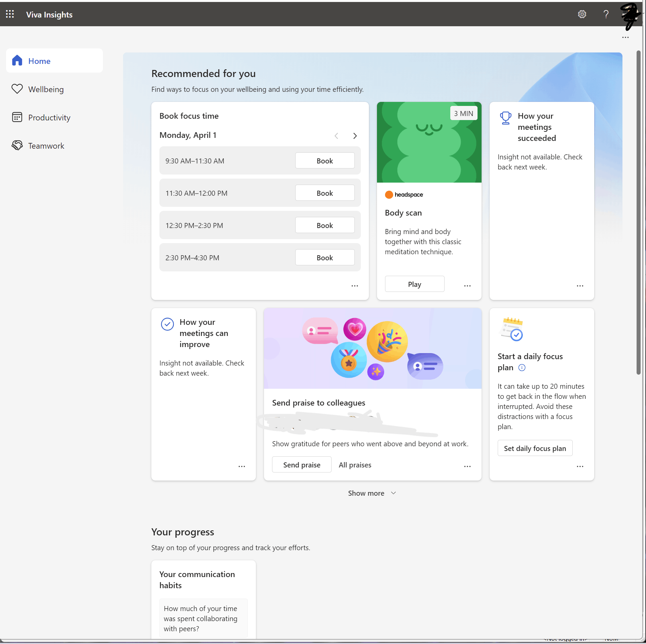
Task: Play the Body scan meditation
Action: (x=414, y=284)
